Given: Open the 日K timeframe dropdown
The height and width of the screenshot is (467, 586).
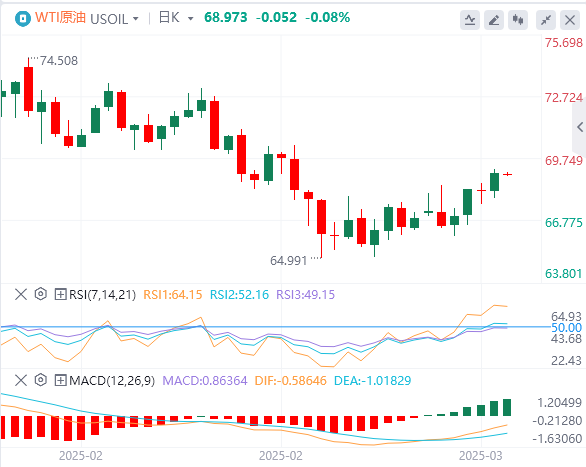Looking at the screenshot, I should click(176, 18).
